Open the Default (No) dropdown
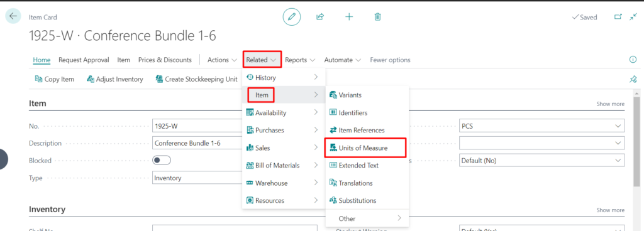 click(541, 160)
